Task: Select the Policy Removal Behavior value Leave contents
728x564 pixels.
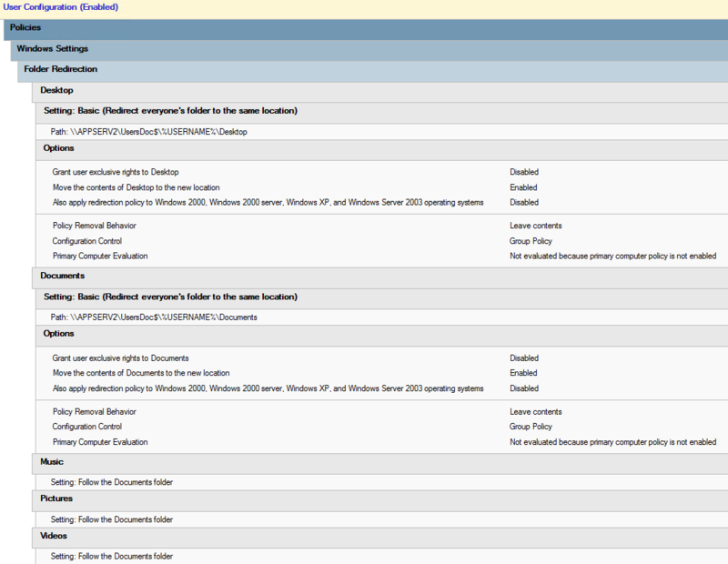Action: tap(529, 226)
